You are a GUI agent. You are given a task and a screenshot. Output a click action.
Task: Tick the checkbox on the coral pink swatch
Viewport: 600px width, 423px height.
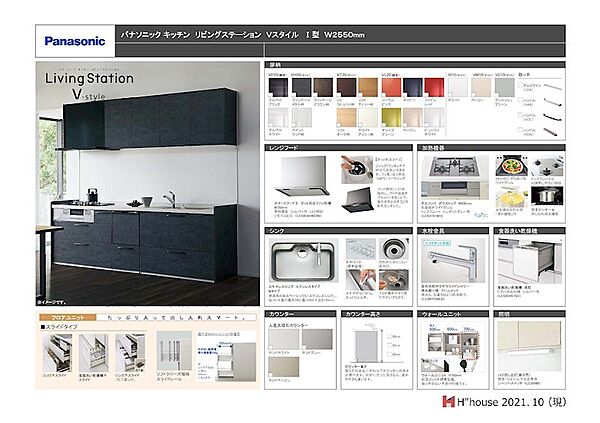[x=384, y=95]
